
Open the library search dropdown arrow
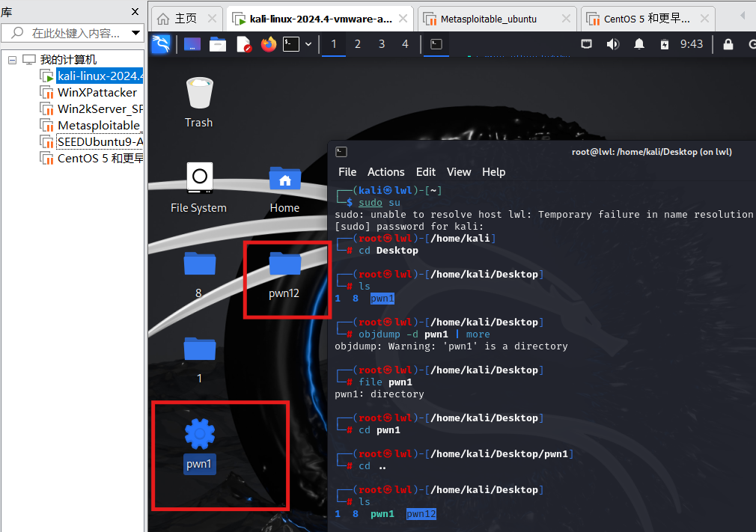click(x=136, y=33)
